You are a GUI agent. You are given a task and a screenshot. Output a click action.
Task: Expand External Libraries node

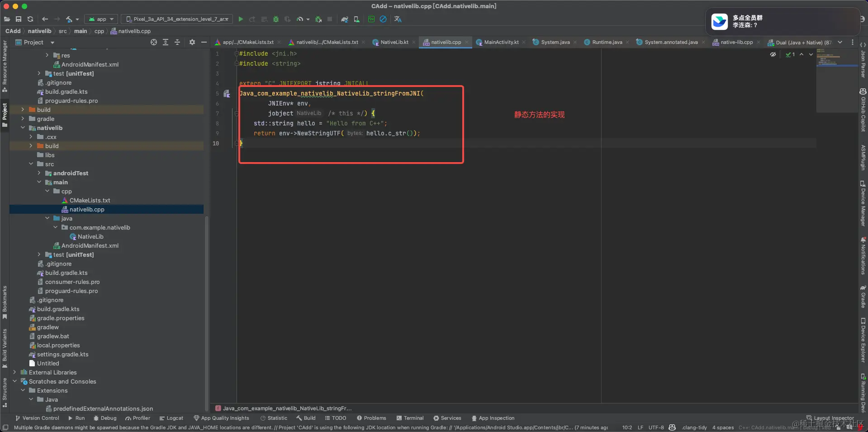pos(14,372)
